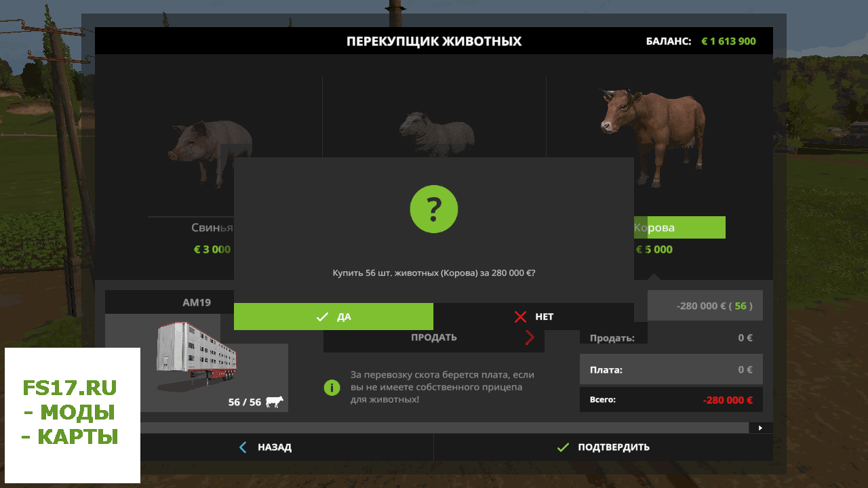This screenshot has width=868, height=488.
Task: Click the red X icon on НЕТ
Action: 521,317
